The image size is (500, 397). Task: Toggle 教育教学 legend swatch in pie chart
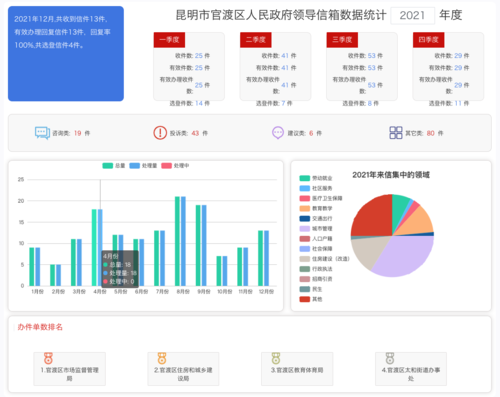point(305,209)
